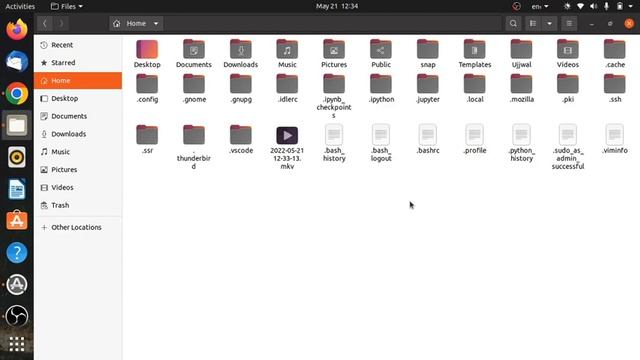This screenshot has width=640, height=360.
Task: Open the clock and calendar panel
Action: 337,6
